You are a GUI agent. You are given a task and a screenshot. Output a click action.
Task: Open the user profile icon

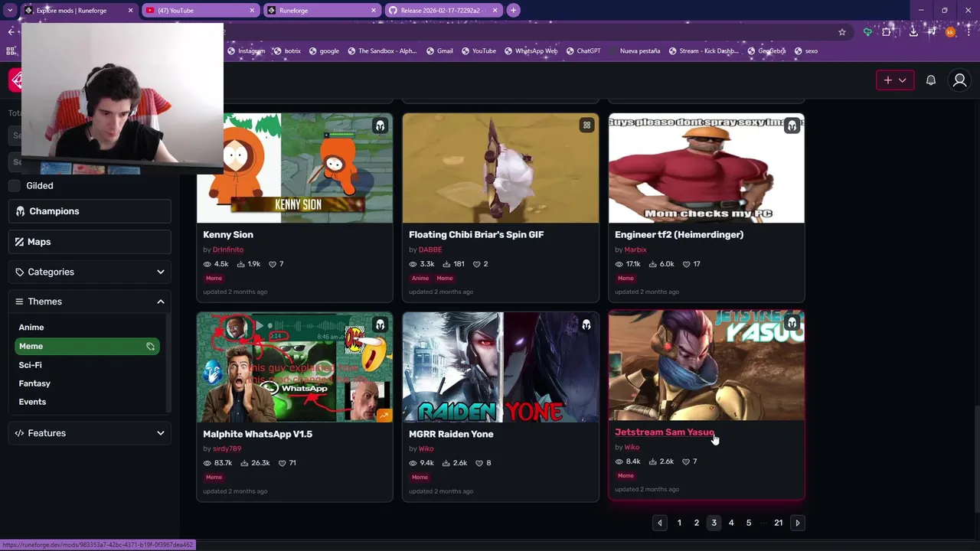click(x=959, y=80)
